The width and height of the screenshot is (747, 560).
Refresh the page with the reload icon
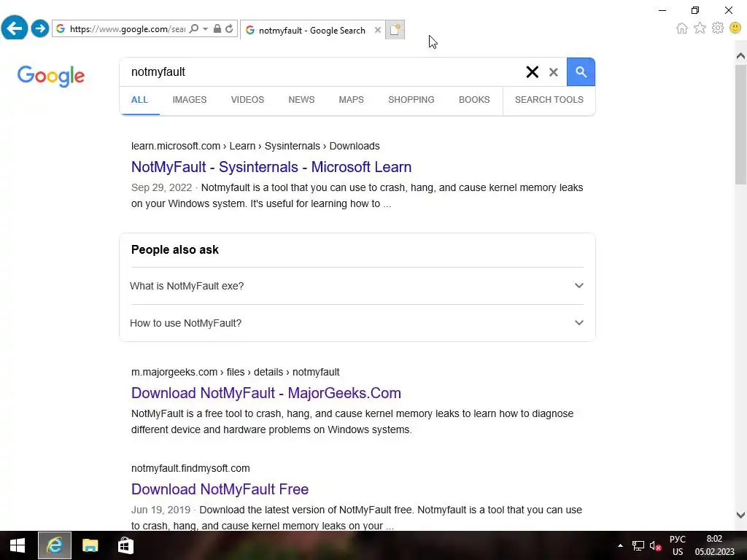229,28
